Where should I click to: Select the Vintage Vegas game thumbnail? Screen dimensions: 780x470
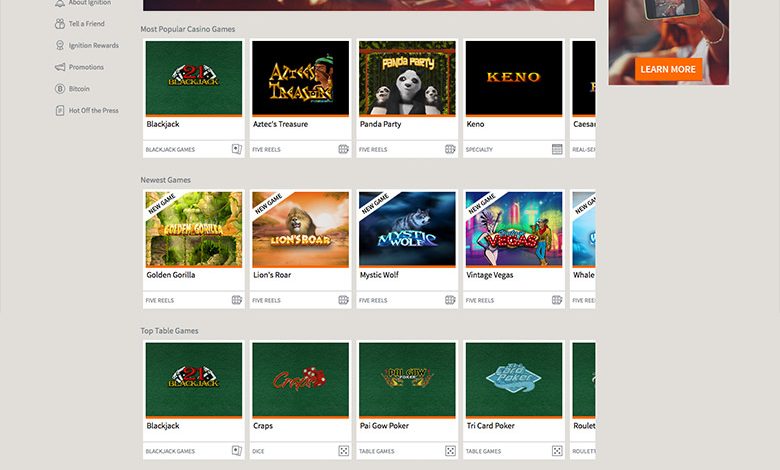[x=514, y=229]
